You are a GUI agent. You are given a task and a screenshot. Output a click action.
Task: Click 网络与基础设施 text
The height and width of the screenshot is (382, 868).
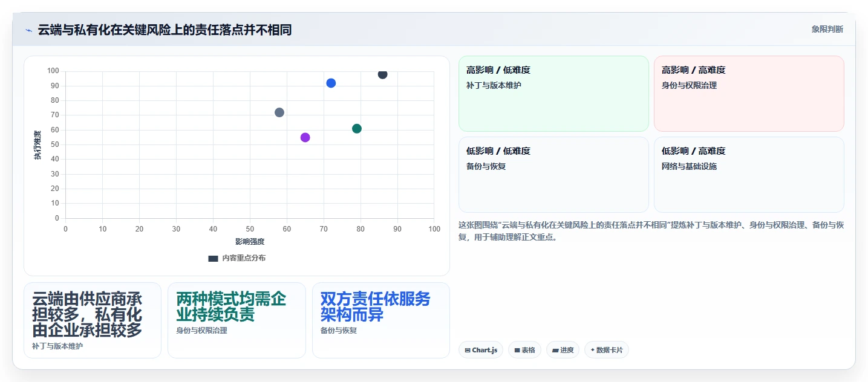(689, 166)
